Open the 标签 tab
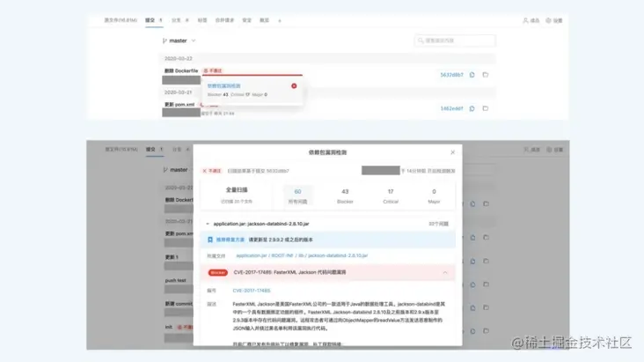644x362 pixels. [x=202, y=20]
